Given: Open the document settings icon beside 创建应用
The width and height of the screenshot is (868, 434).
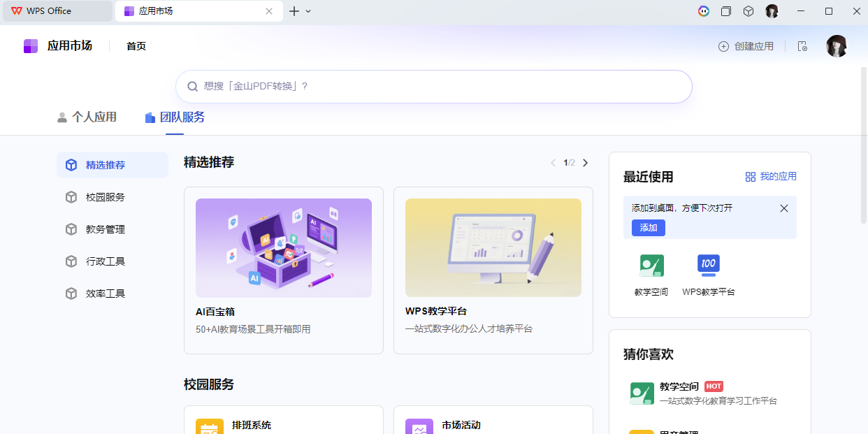Looking at the screenshot, I should [x=802, y=46].
